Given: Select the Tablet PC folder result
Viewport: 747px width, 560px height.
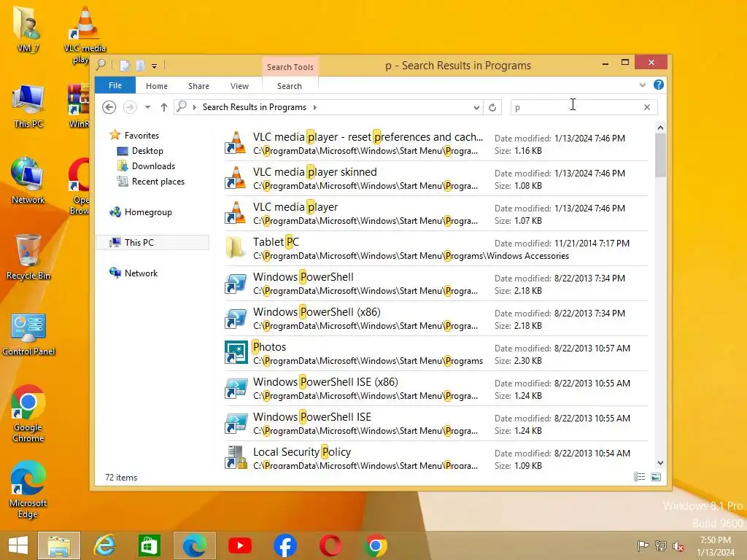Looking at the screenshot, I should pyautogui.click(x=436, y=249).
